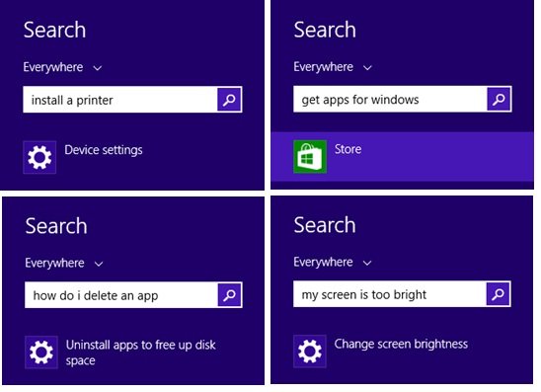Open the Device settings search result

point(104,150)
